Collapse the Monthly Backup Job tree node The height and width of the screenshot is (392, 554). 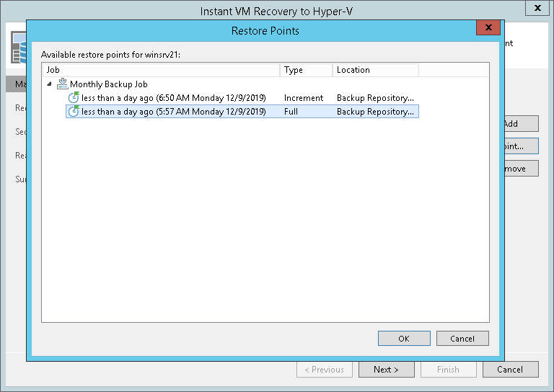pos(50,84)
